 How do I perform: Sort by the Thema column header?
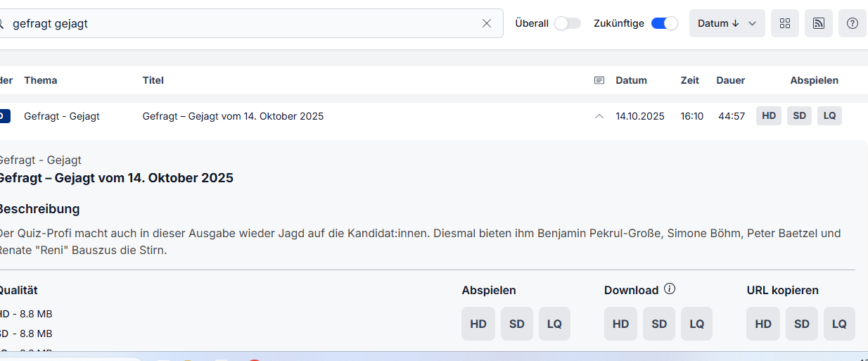point(41,80)
